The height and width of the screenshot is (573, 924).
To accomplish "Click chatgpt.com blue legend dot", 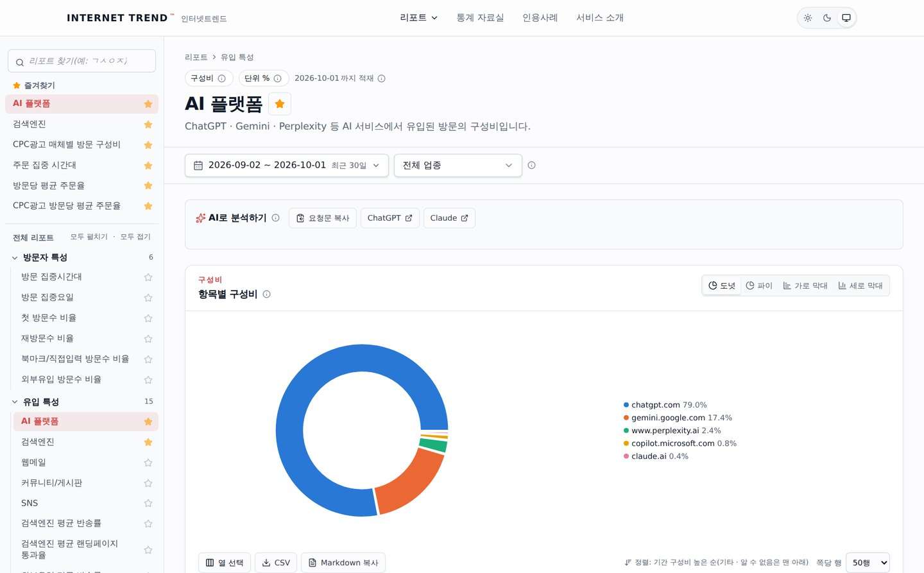I will (x=626, y=405).
